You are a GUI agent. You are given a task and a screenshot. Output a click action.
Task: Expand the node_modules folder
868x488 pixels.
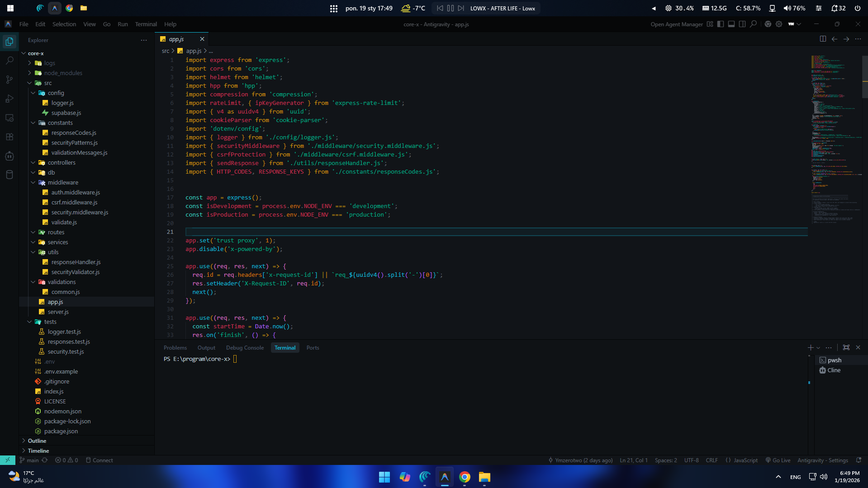63,73
